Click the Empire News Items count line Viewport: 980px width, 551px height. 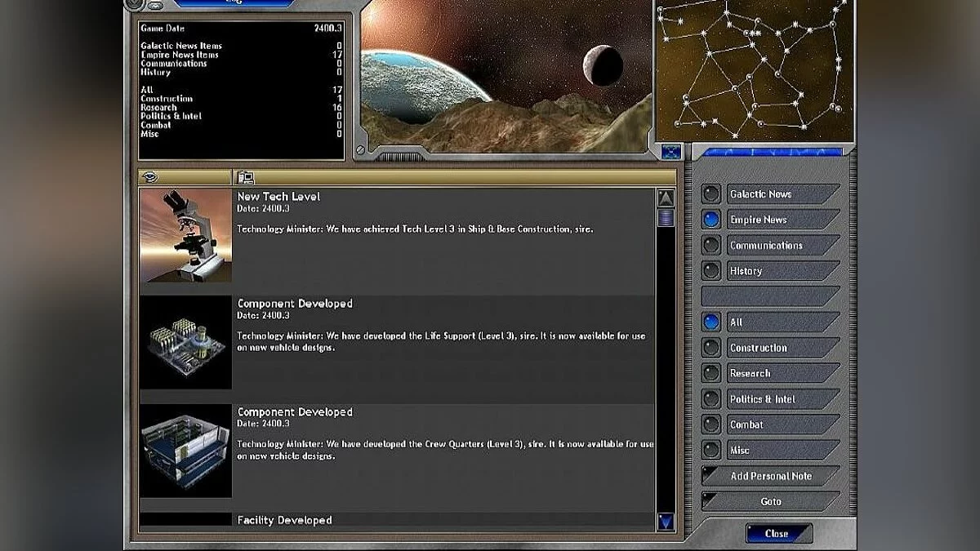[241, 55]
